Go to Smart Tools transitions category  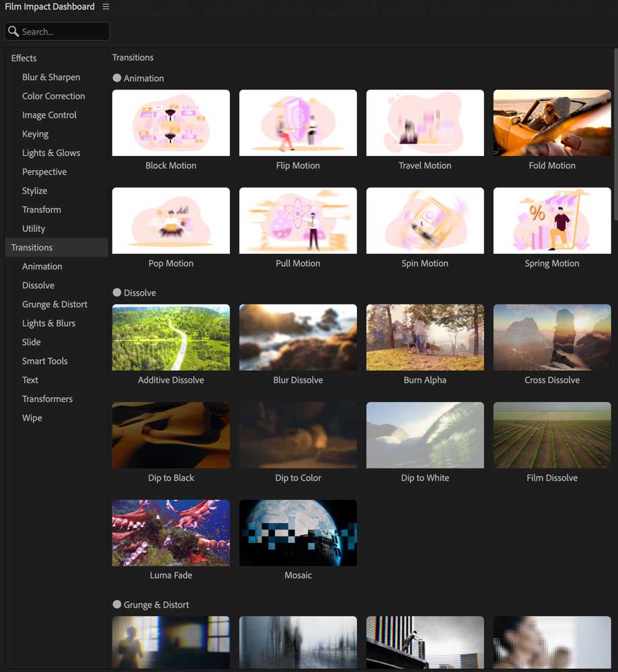(x=44, y=361)
